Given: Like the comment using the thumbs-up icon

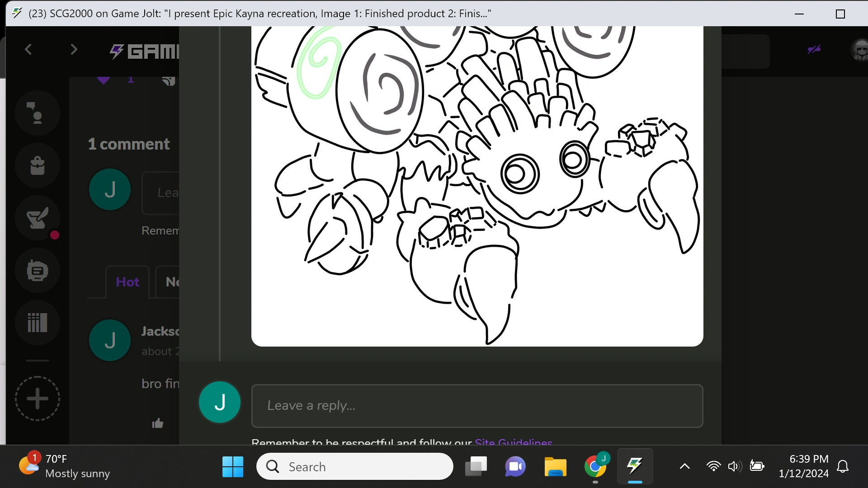Looking at the screenshot, I should pyautogui.click(x=157, y=423).
